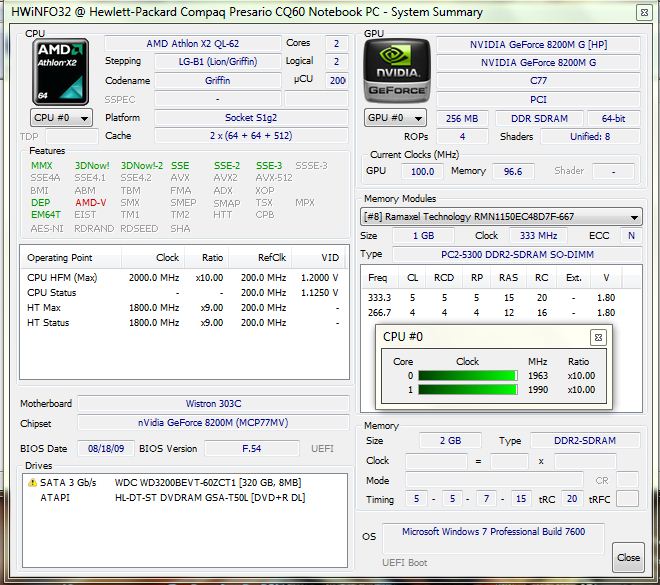Click the MMX feature label

coord(42,165)
